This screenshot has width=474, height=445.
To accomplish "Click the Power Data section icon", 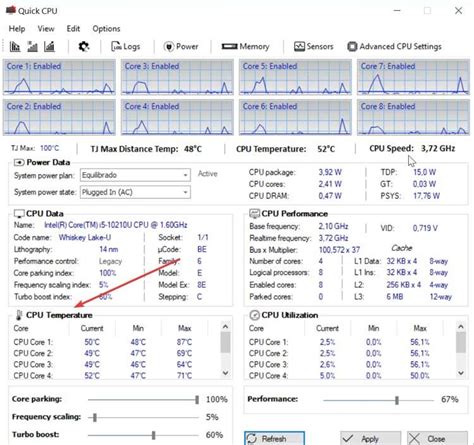I will tap(19, 162).
